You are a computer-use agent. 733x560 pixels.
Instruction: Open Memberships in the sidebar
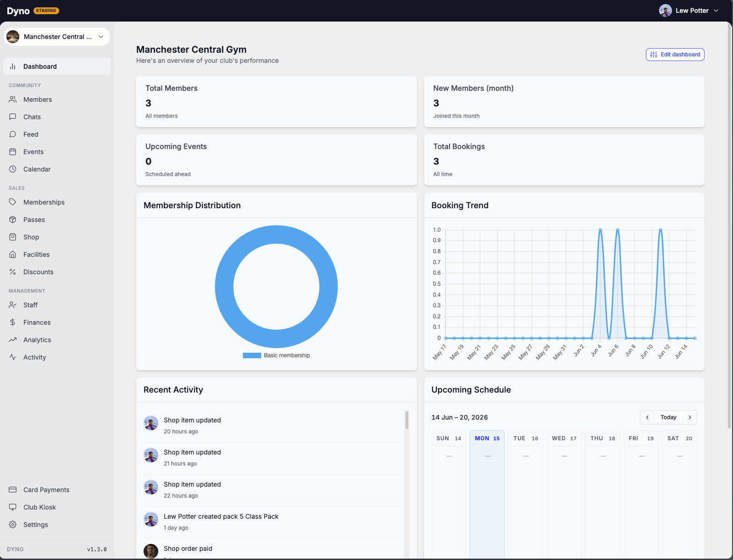pyautogui.click(x=57, y=202)
